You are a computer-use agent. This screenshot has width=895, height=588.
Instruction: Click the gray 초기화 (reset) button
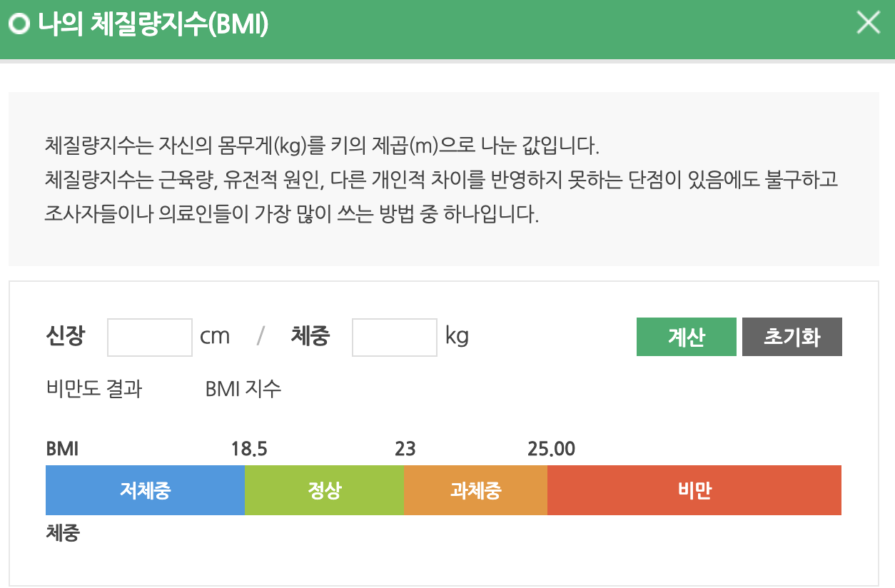792,336
